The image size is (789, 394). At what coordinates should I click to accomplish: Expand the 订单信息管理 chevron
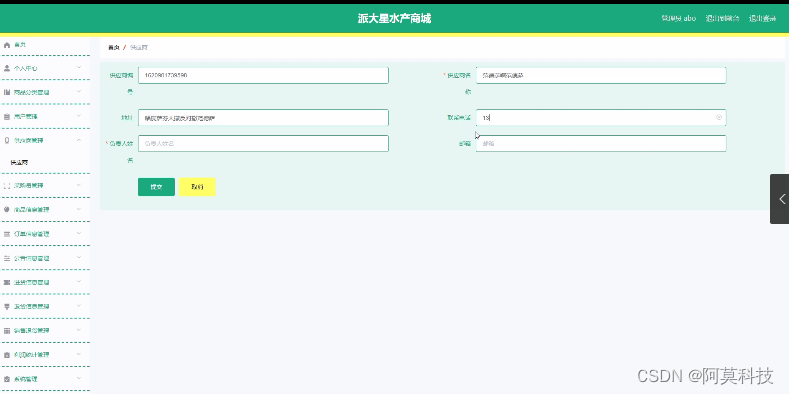78,233
